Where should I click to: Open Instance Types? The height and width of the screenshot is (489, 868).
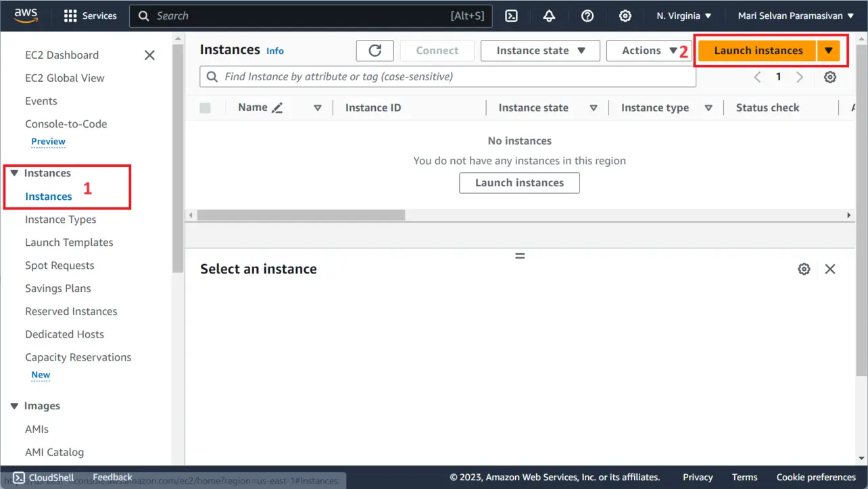[x=61, y=220]
